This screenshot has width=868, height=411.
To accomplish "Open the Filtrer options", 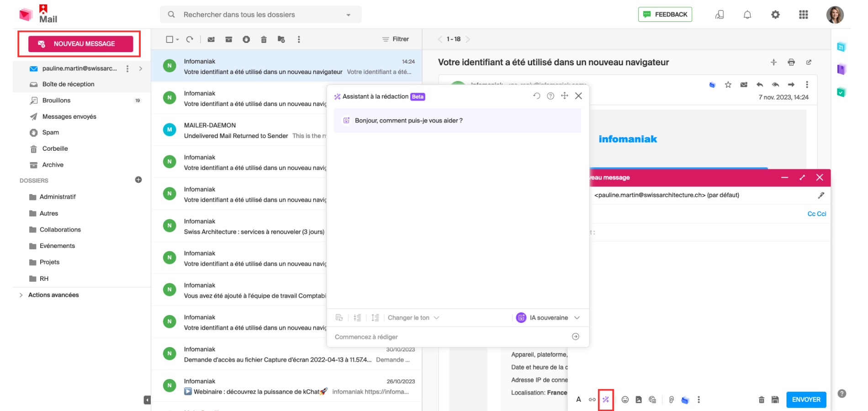I will coord(396,39).
